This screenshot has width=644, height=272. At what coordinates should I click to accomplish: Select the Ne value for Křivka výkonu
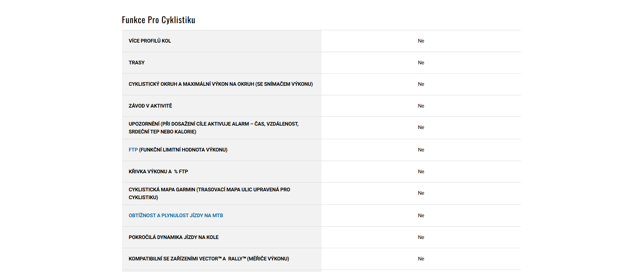tap(421, 172)
